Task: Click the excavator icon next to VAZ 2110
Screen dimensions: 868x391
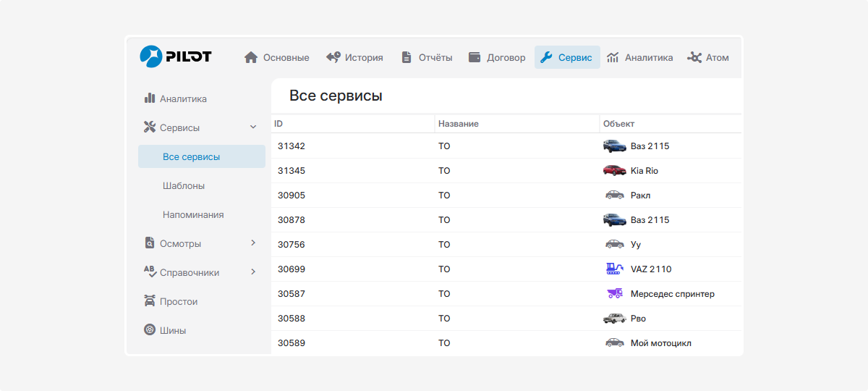Action: (x=614, y=269)
